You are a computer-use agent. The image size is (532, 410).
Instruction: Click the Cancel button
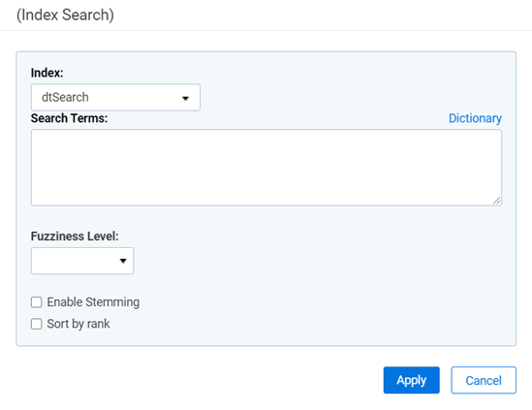click(x=484, y=380)
